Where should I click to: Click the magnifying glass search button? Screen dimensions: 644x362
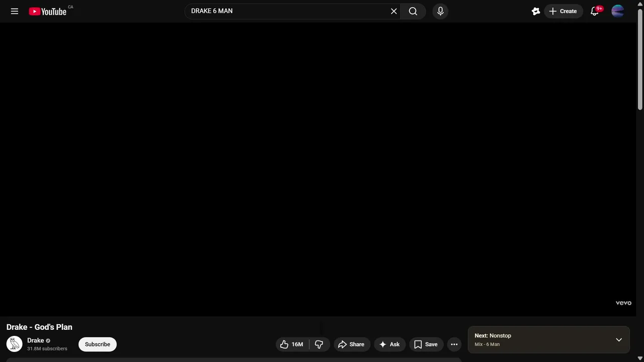click(x=413, y=11)
